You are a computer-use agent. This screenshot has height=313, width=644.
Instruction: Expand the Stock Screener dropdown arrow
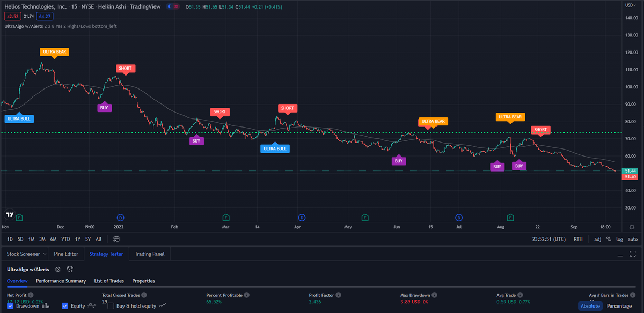(45, 254)
